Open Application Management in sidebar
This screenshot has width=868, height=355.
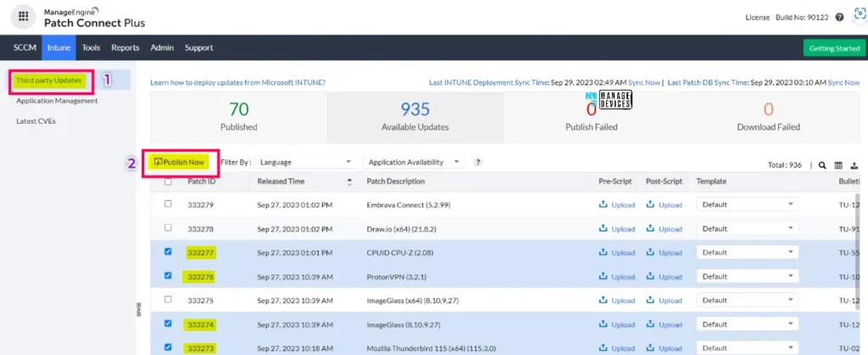click(x=57, y=101)
